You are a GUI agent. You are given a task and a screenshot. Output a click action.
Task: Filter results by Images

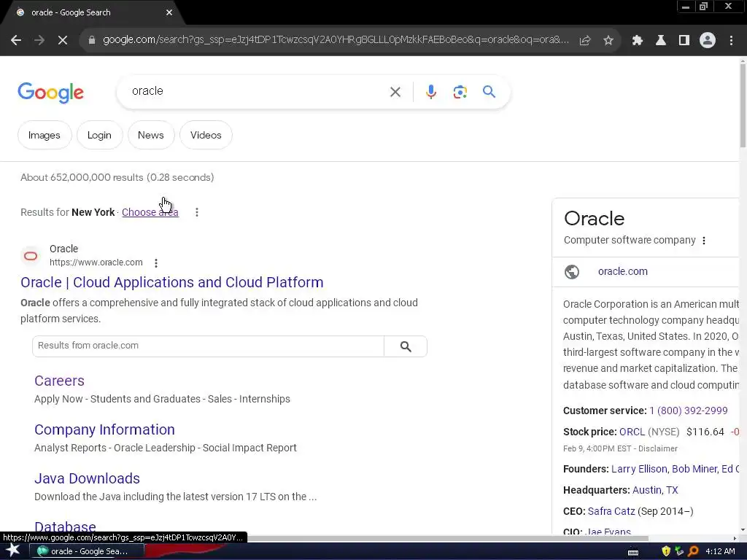[x=44, y=135]
